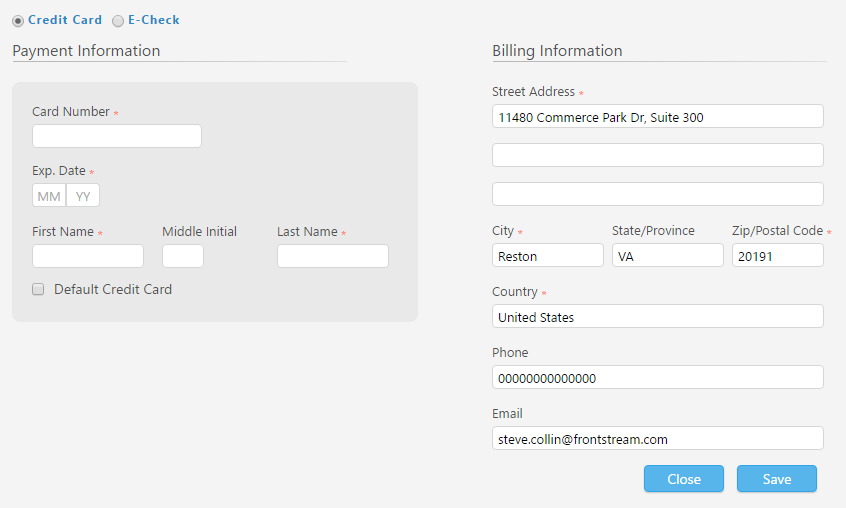
Task: Open the State/Province field showing VA
Action: 667,256
